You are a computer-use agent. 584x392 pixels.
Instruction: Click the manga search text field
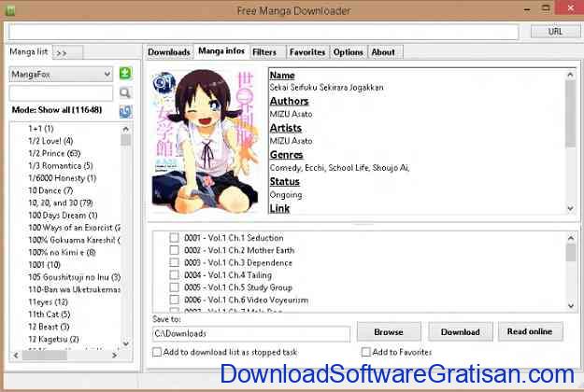(61, 93)
